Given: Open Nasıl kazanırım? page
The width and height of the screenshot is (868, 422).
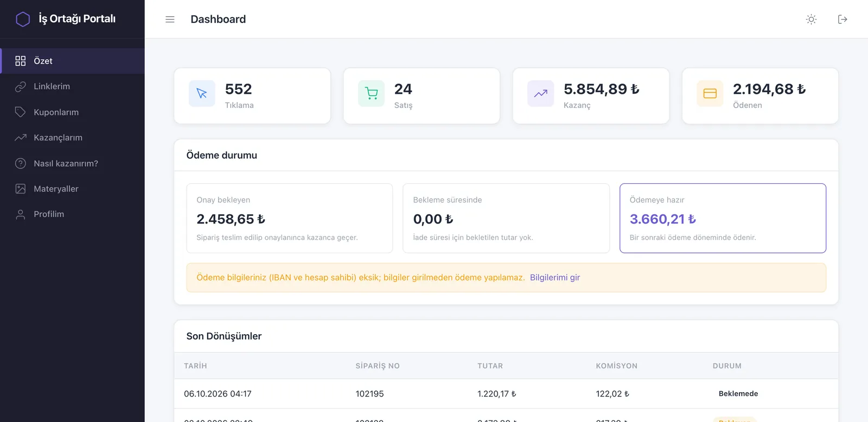Looking at the screenshot, I should (x=72, y=163).
